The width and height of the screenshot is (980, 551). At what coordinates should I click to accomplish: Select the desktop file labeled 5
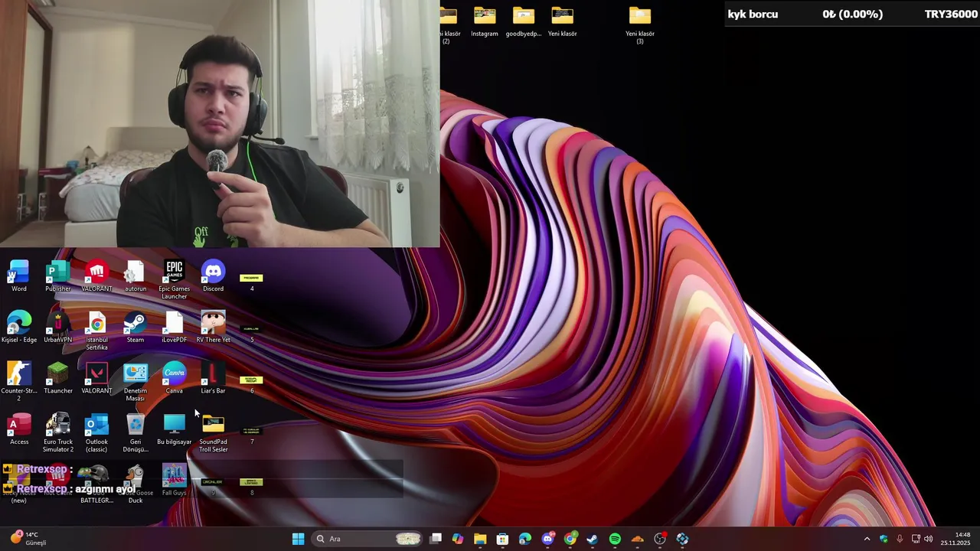[x=251, y=333]
